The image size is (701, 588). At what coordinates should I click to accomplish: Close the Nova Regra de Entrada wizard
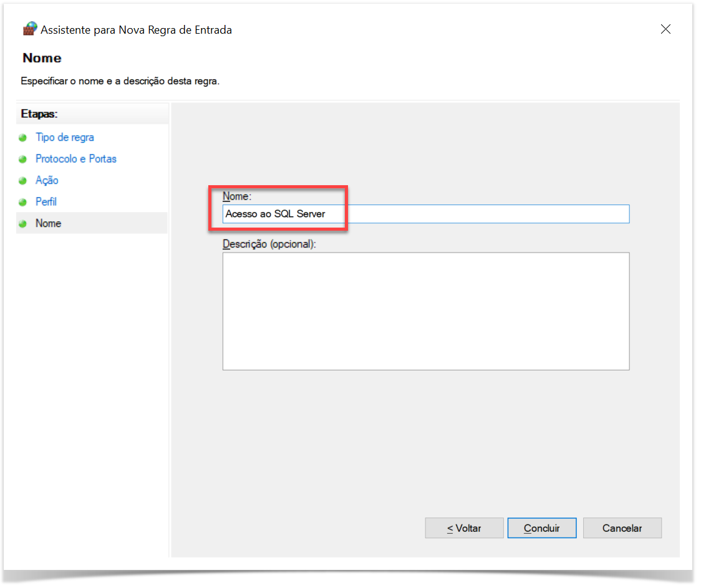pyautogui.click(x=665, y=29)
